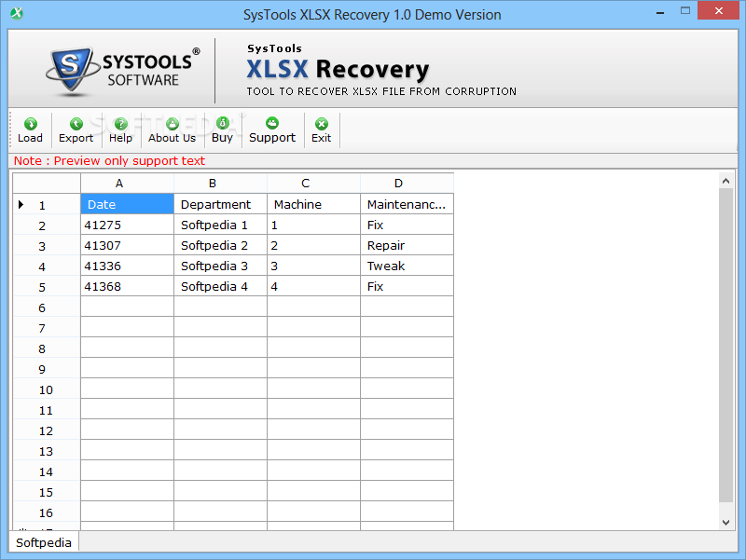Click the Load toolbar icon

tap(30, 130)
